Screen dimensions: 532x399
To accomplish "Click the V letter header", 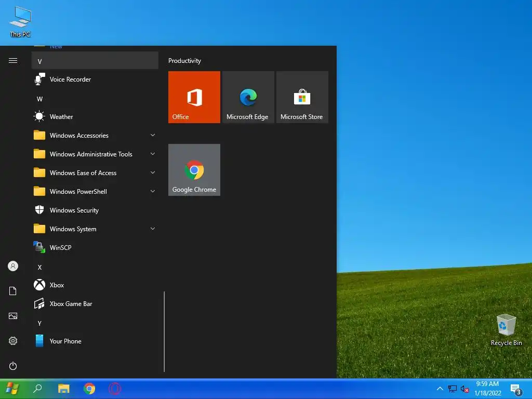I will 95,61.
